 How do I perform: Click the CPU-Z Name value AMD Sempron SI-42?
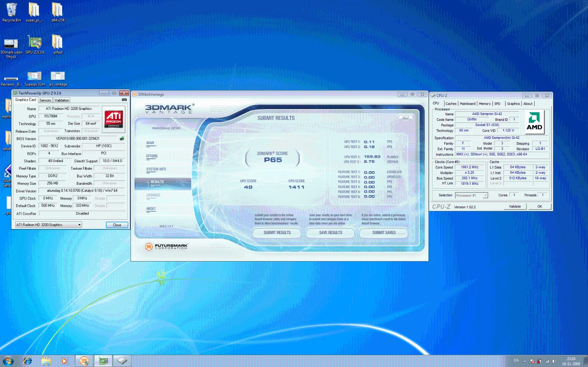tap(487, 114)
